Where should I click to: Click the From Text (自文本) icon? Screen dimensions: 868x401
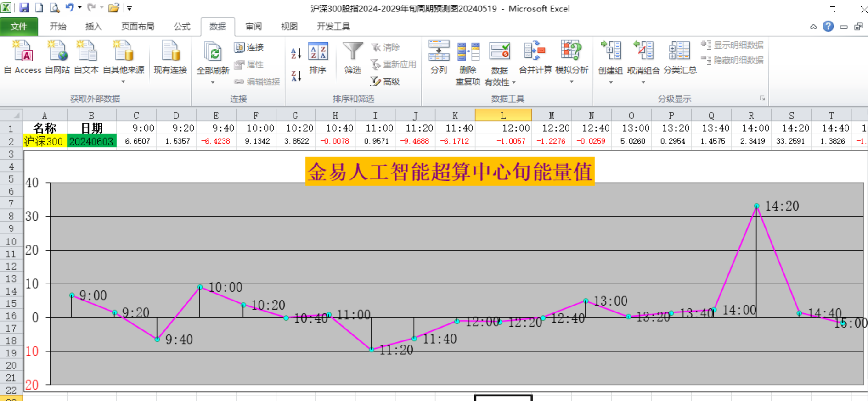point(86,57)
